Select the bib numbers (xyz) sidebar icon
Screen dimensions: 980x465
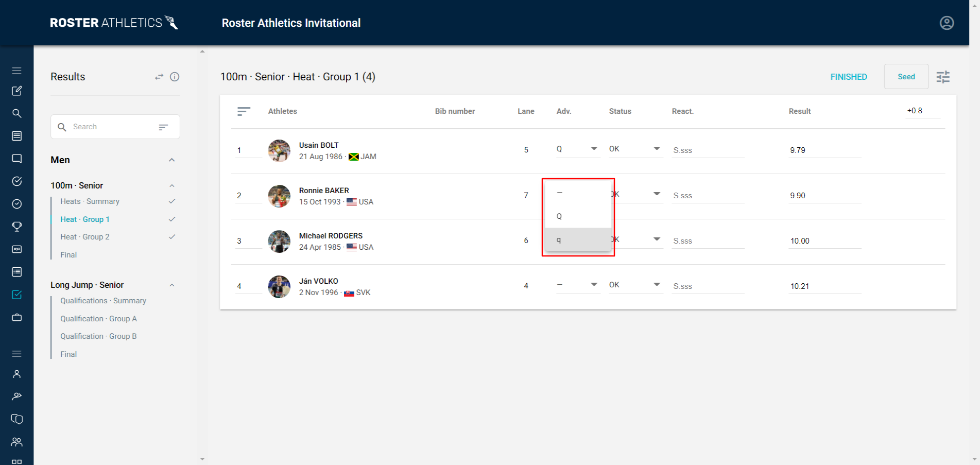[x=17, y=249]
